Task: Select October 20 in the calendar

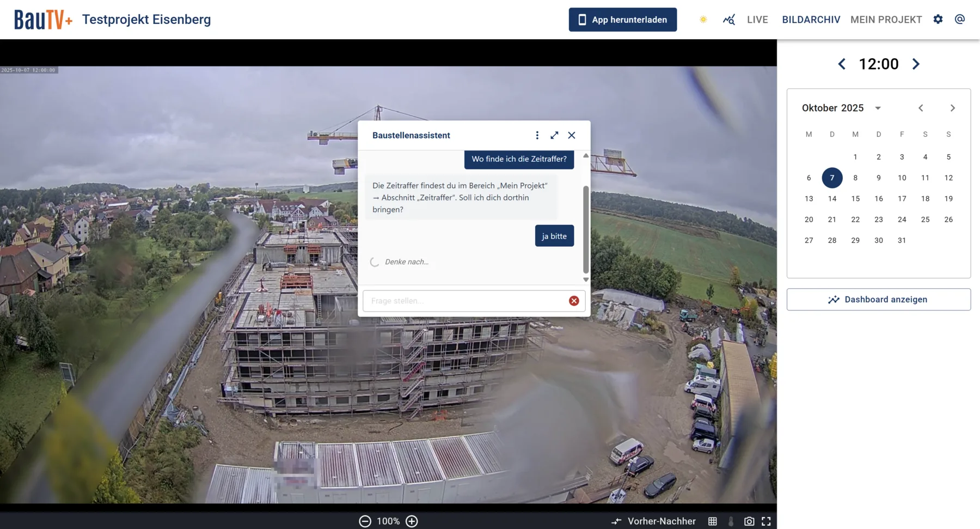Action: 808,220
